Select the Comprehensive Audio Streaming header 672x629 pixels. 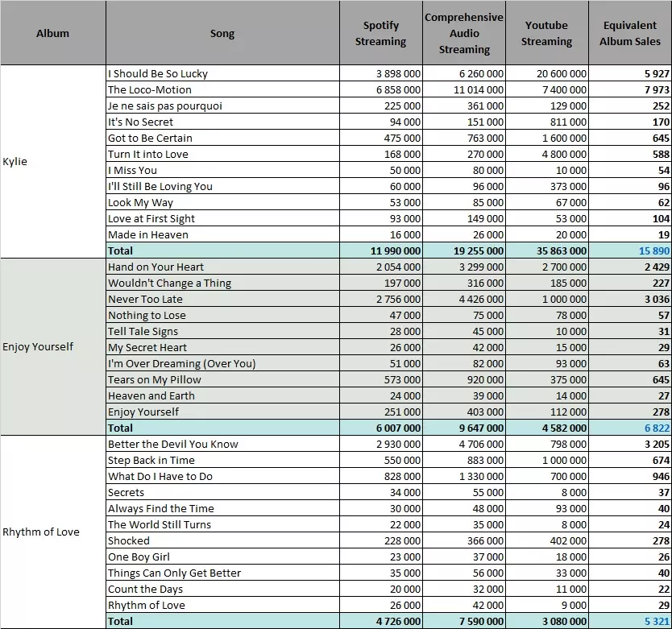click(464, 33)
